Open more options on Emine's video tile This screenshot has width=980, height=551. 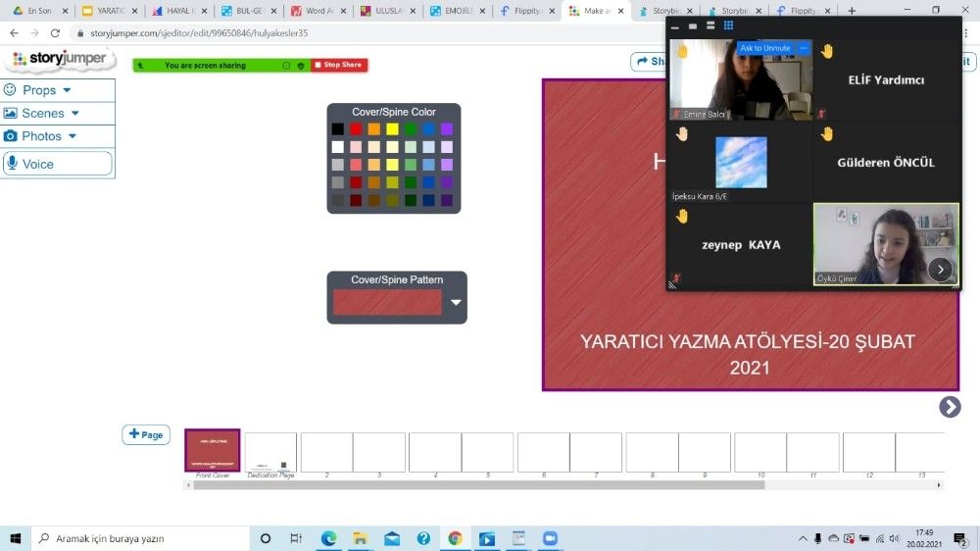(804, 48)
